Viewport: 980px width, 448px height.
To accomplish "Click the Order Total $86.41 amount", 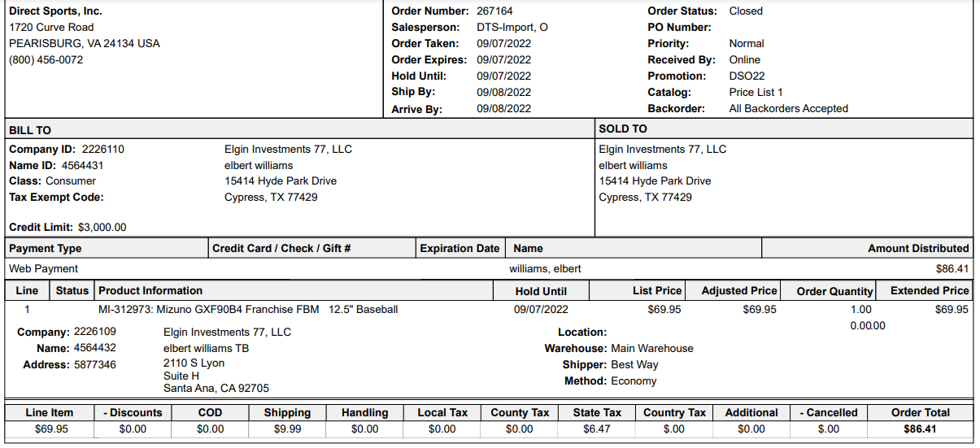I will (x=920, y=429).
